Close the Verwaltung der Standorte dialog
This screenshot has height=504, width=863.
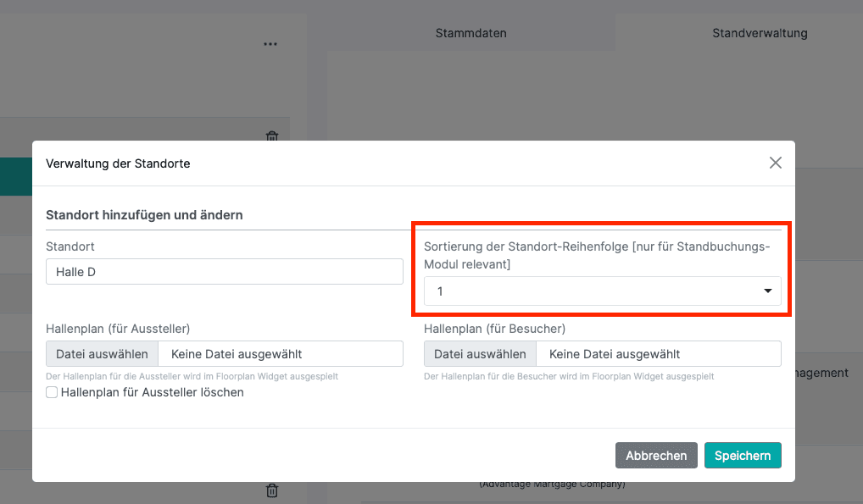775,163
